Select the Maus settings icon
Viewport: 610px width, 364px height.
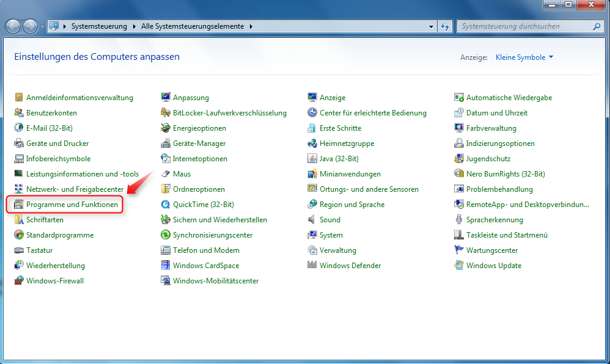point(166,173)
